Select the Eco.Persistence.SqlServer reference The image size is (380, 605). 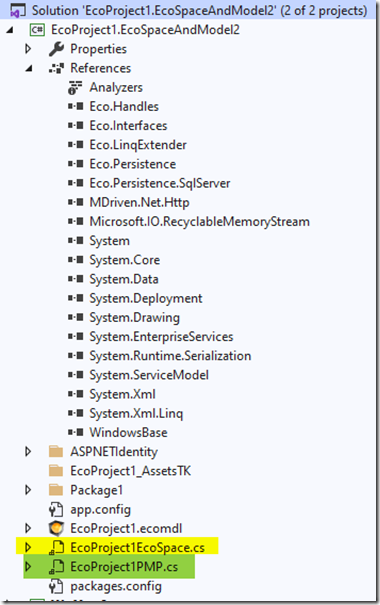[x=160, y=183]
